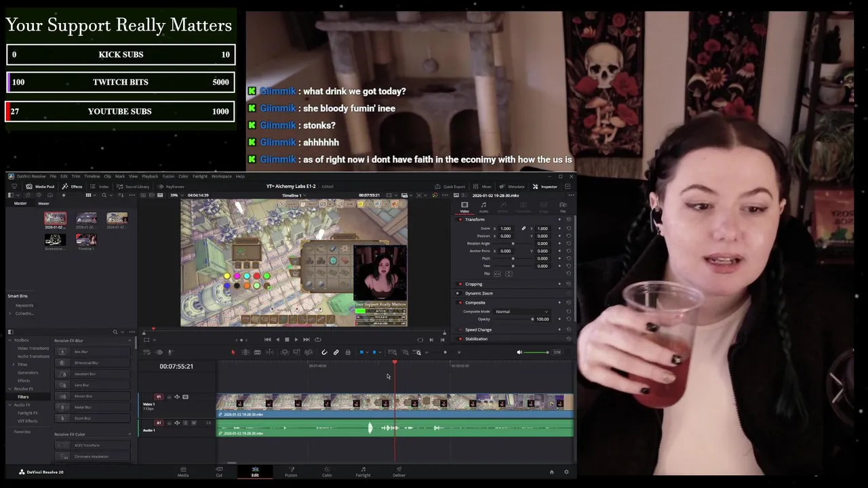Click the Play forward button
The image size is (868, 488).
click(296, 340)
